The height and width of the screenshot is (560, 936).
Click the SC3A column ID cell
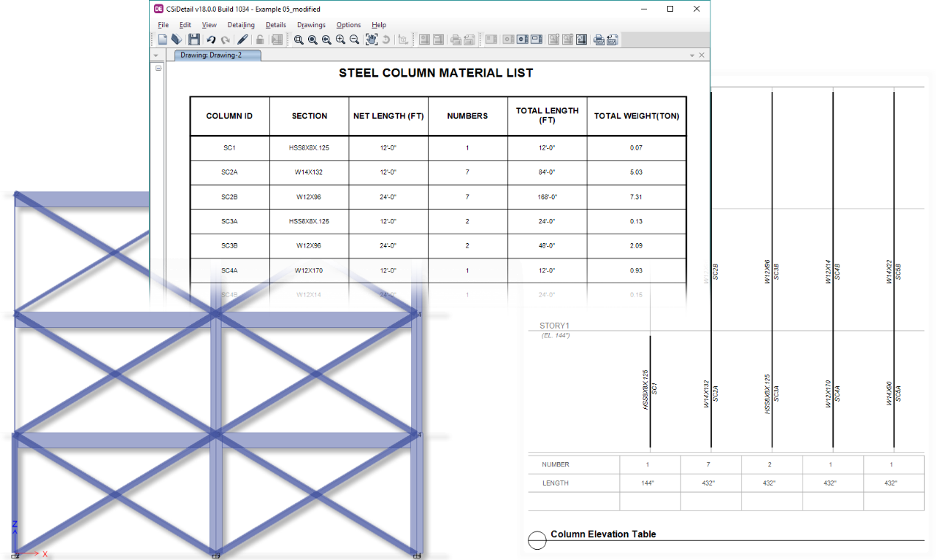point(229,221)
